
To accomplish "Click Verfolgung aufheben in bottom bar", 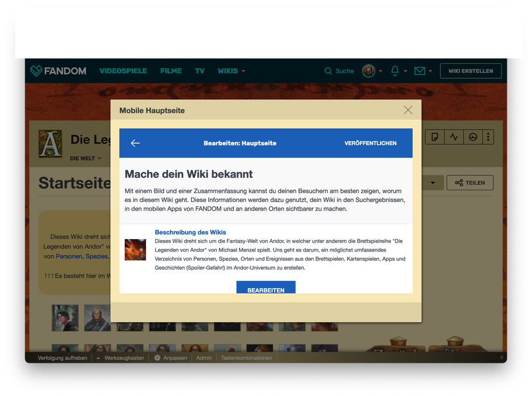I will [62, 358].
